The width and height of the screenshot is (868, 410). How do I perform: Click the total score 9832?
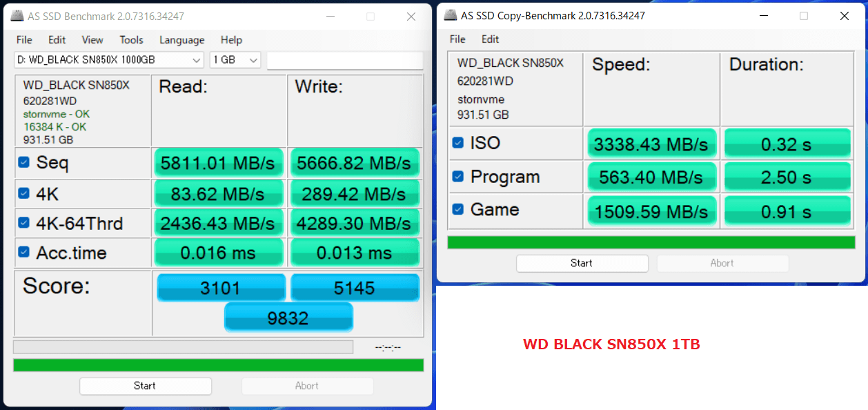[x=288, y=318]
